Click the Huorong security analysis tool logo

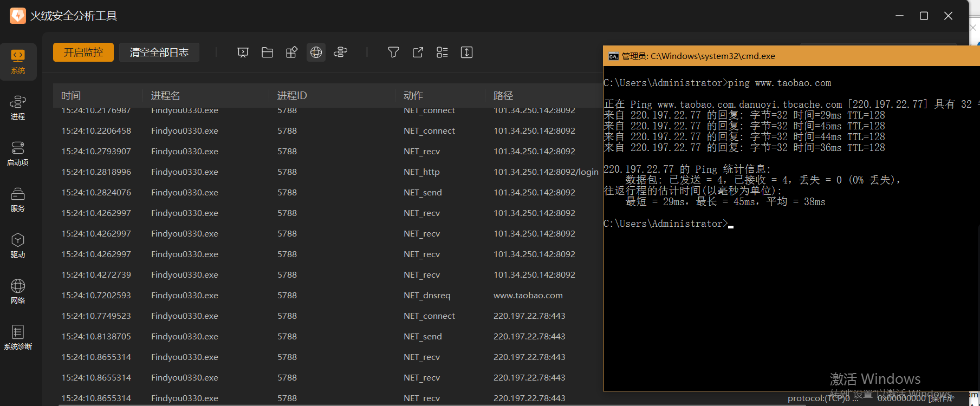(x=17, y=16)
